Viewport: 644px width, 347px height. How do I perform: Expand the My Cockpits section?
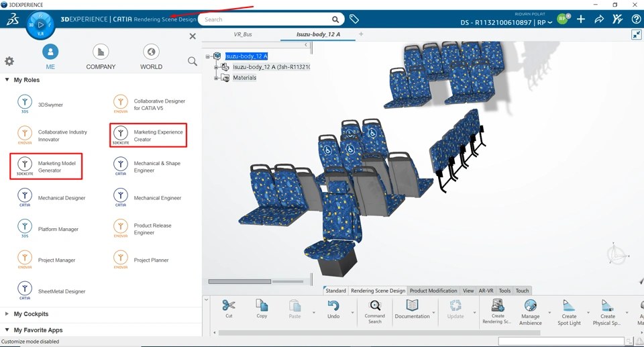coord(7,313)
